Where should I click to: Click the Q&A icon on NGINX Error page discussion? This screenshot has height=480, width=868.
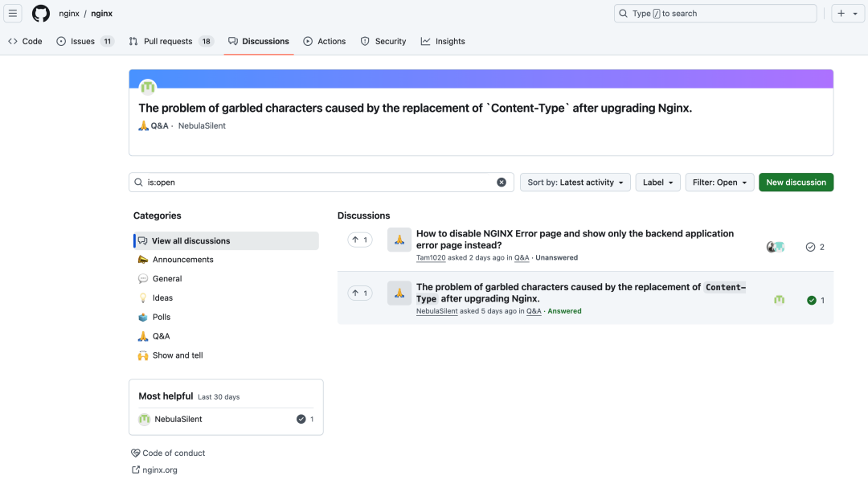tap(399, 240)
